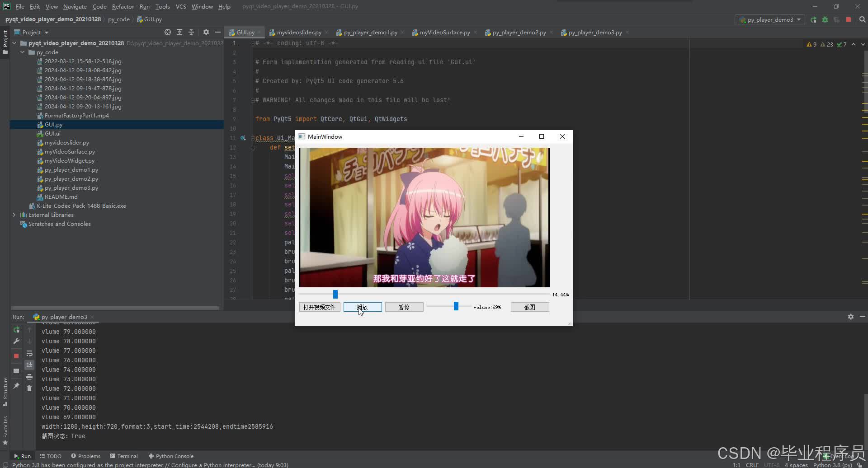Image resolution: width=868 pixels, height=468 pixels.
Task: Click Python 3.8 (py) interpreter in status bar
Action: point(832,465)
